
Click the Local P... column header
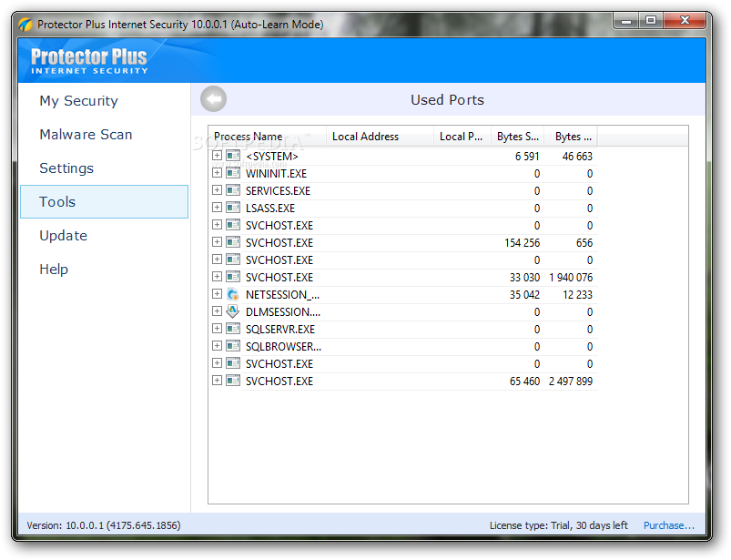pos(462,137)
